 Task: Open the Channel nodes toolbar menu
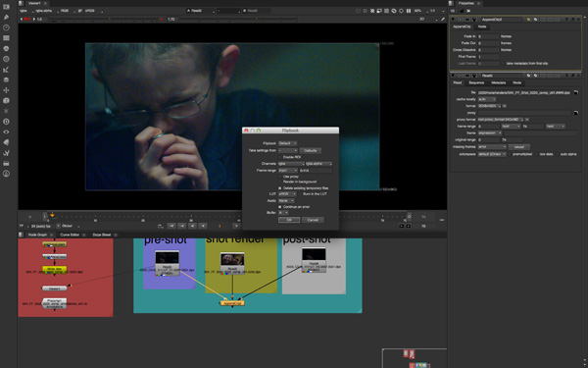[6, 38]
